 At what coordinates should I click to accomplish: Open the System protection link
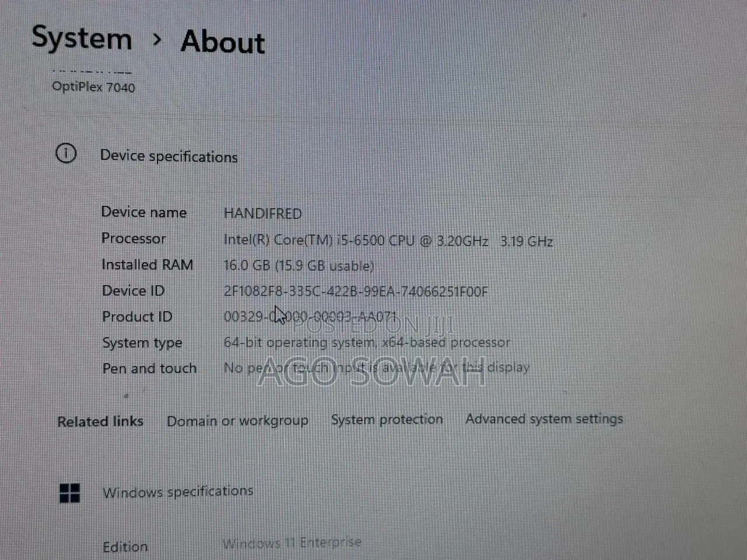pos(387,419)
